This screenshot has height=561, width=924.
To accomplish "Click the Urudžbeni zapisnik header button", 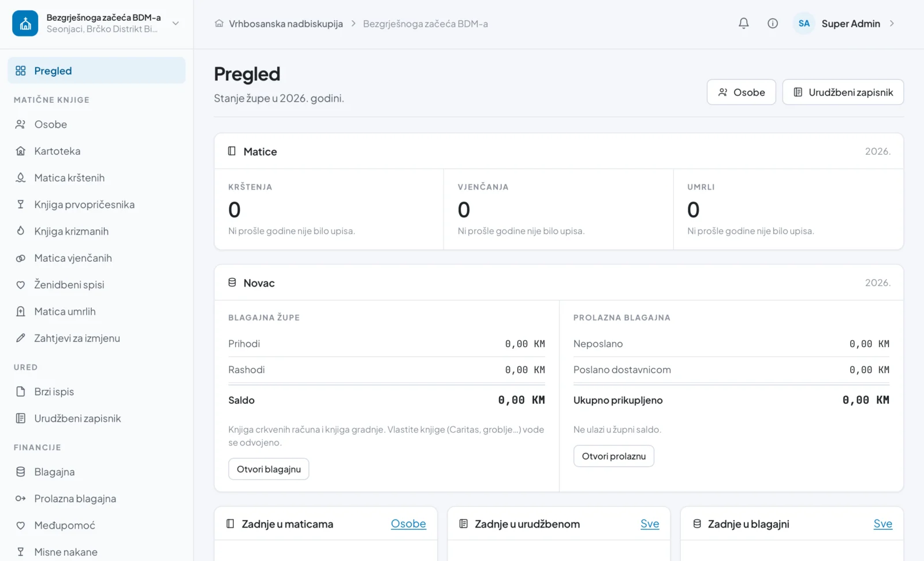I will pos(843,92).
